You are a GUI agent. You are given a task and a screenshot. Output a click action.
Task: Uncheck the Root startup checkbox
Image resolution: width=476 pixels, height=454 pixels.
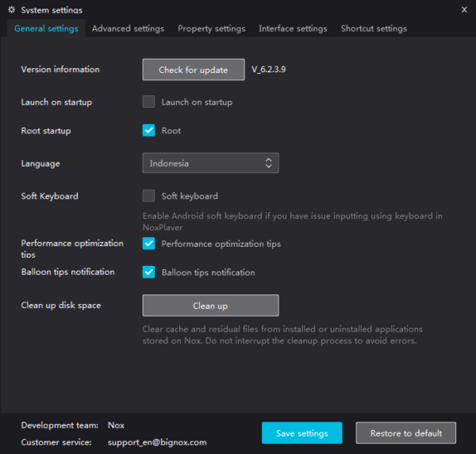tap(148, 130)
